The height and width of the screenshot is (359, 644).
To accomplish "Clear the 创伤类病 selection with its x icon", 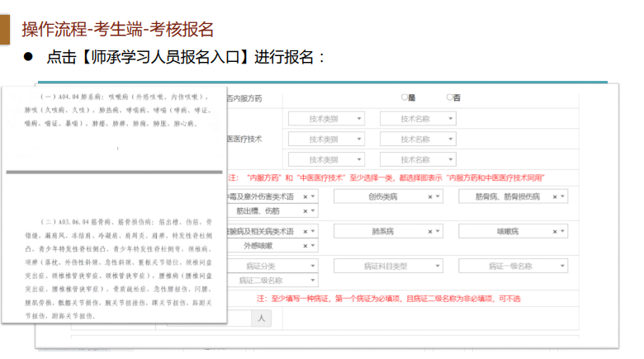I will point(429,197).
